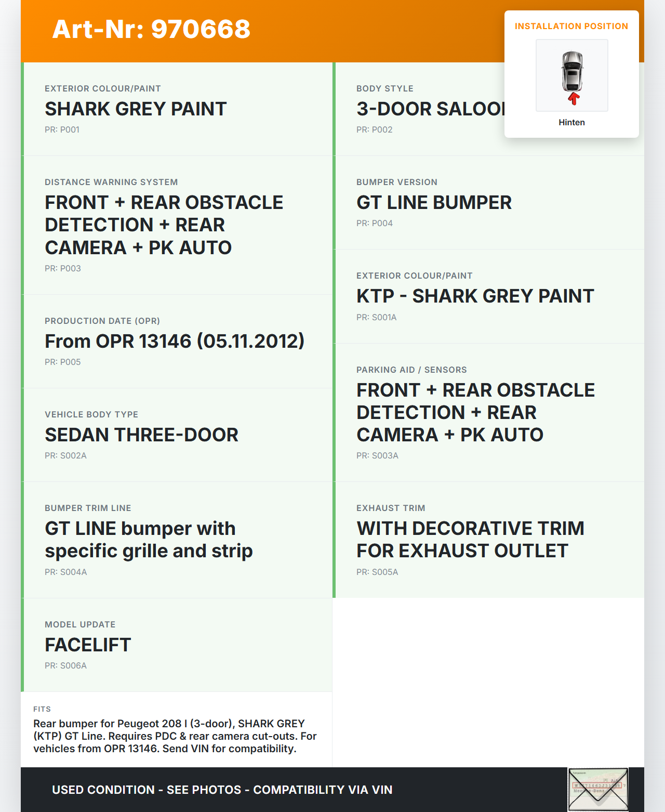The width and height of the screenshot is (665, 812).
Task: Click the car installation position image
Action: pyautogui.click(x=571, y=75)
